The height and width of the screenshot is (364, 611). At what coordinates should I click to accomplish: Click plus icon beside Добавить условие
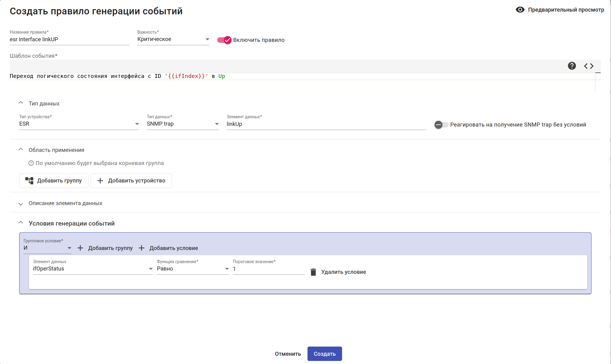coord(141,248)
